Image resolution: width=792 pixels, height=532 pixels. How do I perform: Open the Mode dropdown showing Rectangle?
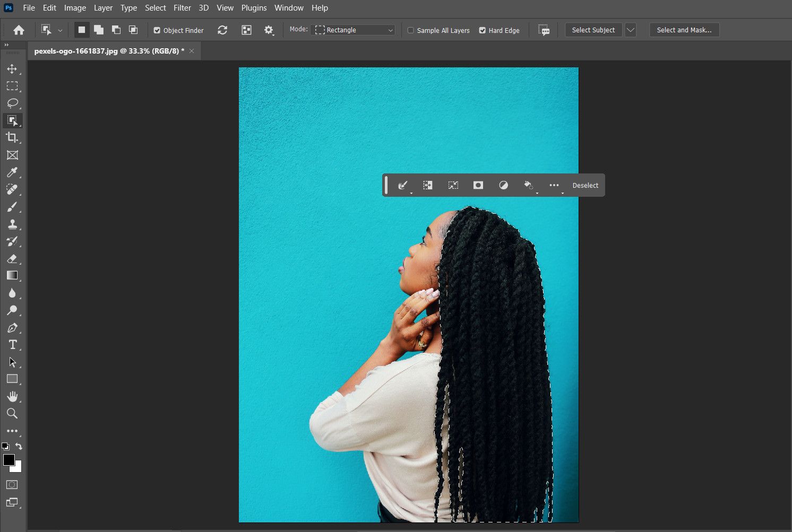352,30
